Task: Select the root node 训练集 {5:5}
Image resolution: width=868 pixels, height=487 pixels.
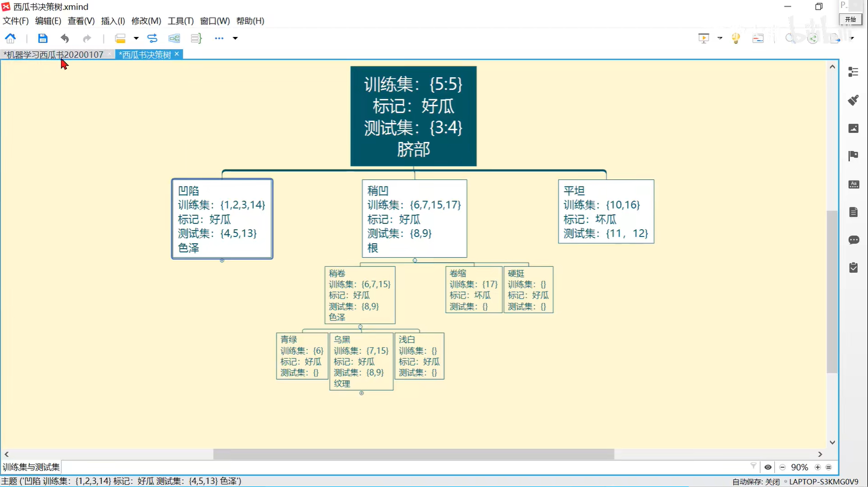Action: click(x=413, y=116)
